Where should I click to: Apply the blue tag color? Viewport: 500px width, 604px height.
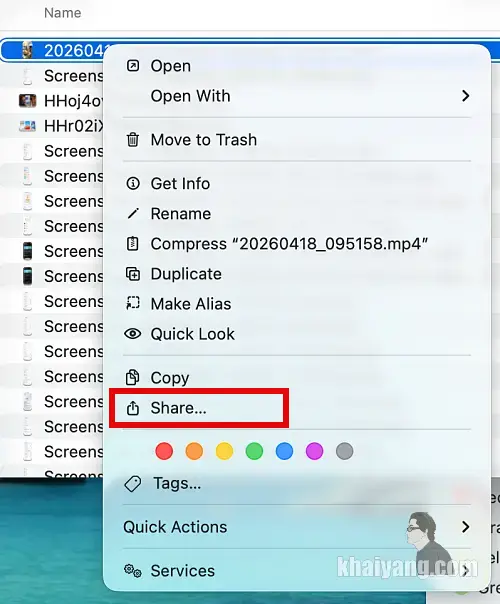pyautogui.click(x=284, y=451)
